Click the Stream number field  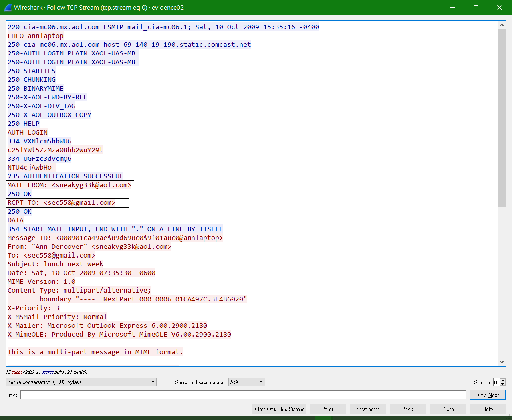pos(496,382)
